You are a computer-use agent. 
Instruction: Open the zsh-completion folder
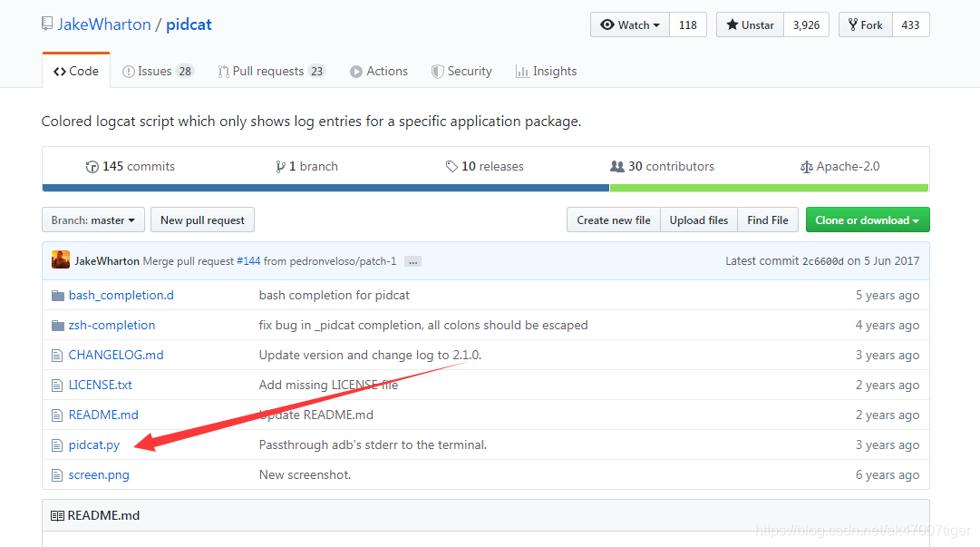[112, 325]
